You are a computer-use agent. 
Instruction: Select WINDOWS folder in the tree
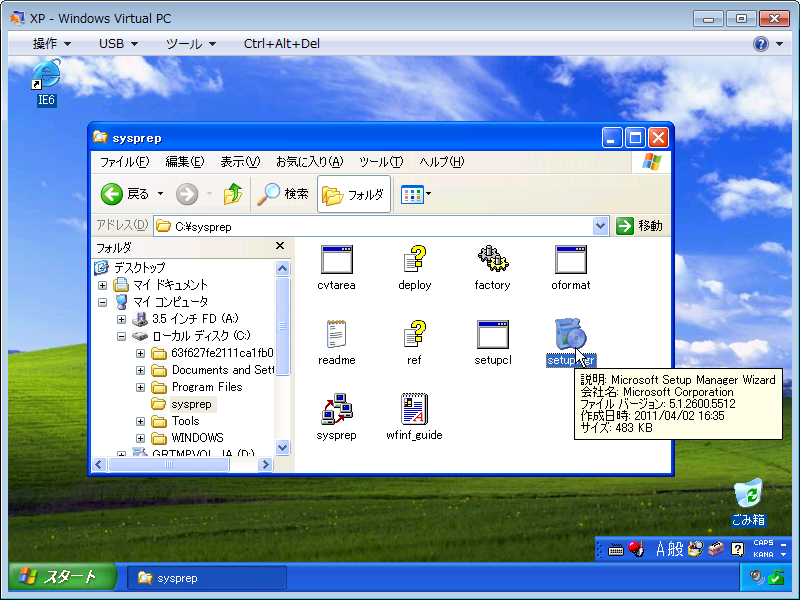pyautogui.click(x=197, y=438)
